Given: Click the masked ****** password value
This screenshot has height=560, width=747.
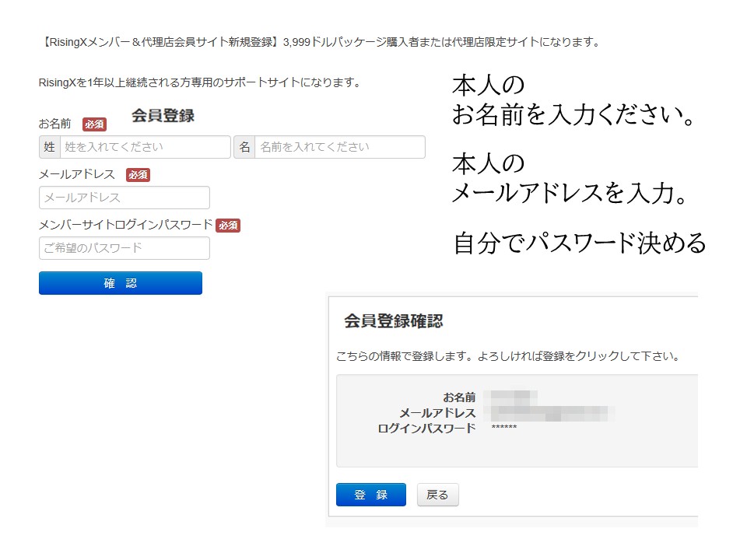Looking at the screenshot, I should tap(504, 429).
